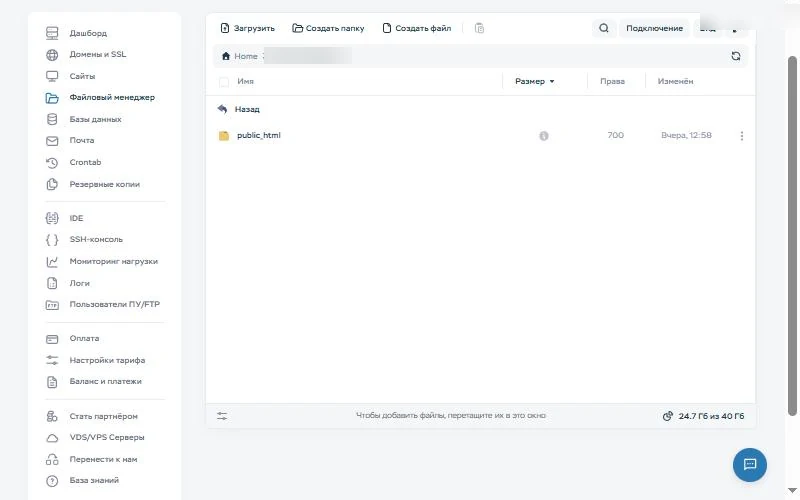Go to Сайты monitor icon
Image resolution: width=800 pixels, height=500 pixels.
(52, 77)
